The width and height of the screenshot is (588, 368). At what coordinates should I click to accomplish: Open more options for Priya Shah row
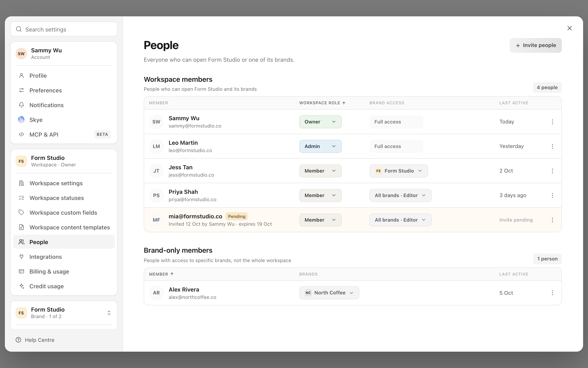[x=552, y=195]
